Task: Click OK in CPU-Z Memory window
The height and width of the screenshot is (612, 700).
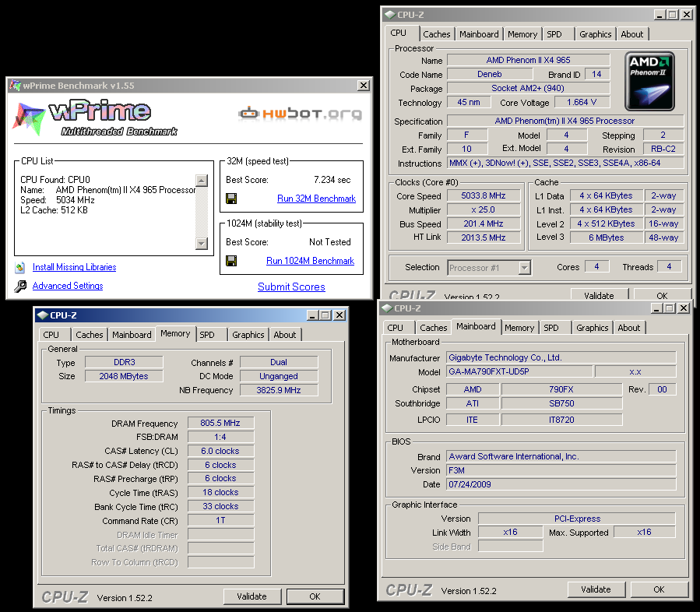Action: [315, 596]
